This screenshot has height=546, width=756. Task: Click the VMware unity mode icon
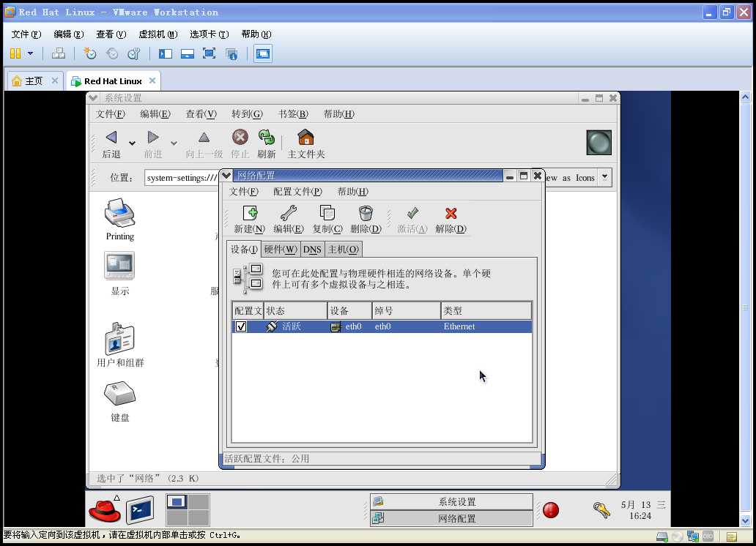pyautogui.click(x=232, y=53)
